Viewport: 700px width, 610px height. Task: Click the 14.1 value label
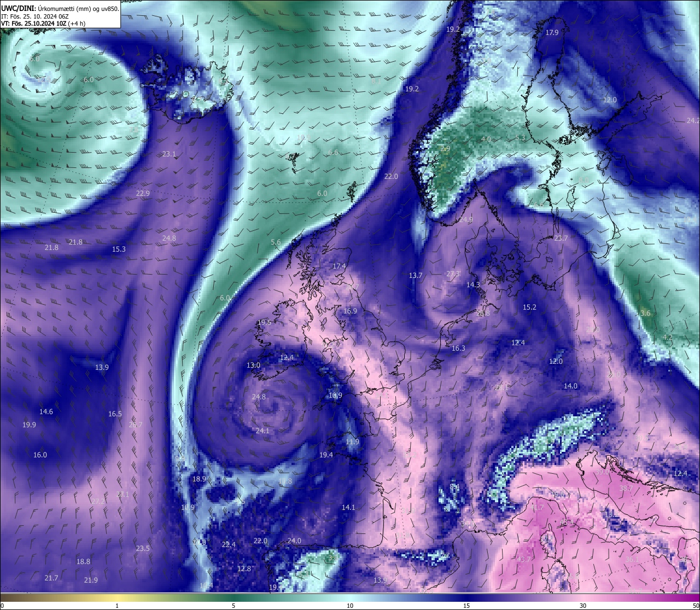(348, 507)
